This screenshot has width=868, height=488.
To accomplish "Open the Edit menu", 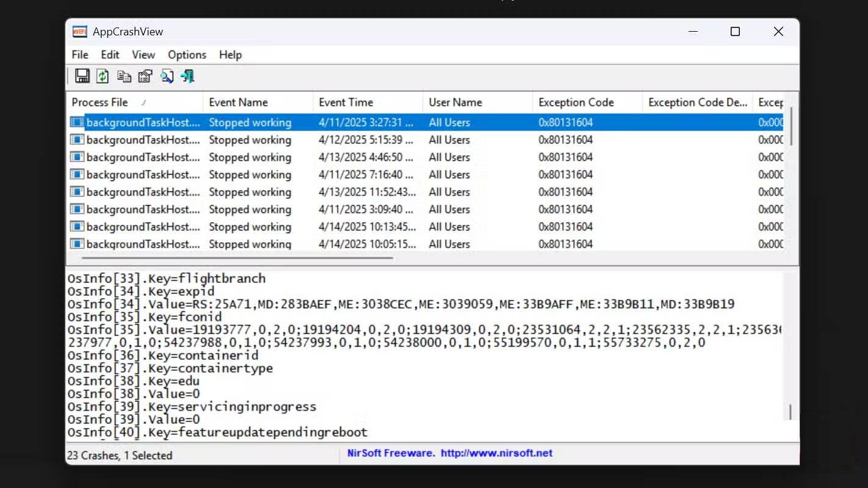I will [110, 55].
